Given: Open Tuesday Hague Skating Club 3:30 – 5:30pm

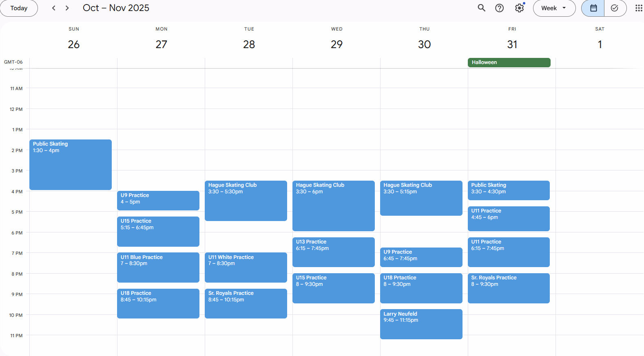Looking at the screenshot, I should coord(246,201).
